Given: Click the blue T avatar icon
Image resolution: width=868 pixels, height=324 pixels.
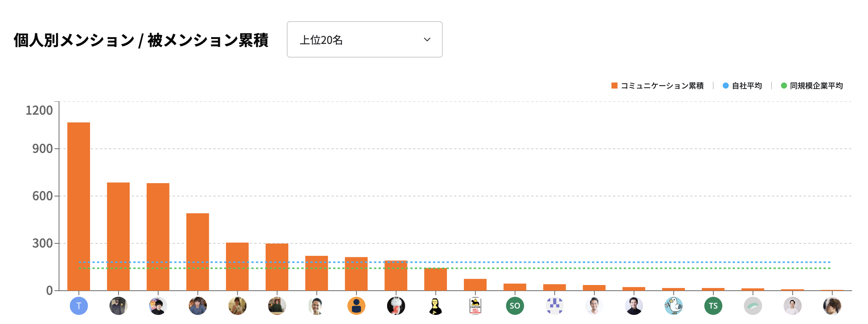Looking at the screenshot, I should coord(79,306).
